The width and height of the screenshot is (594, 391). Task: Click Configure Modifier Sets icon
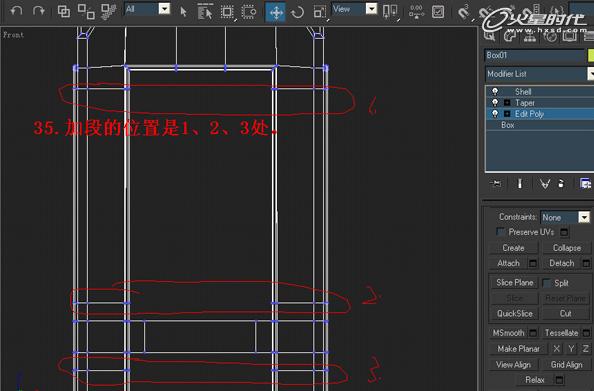585,184
